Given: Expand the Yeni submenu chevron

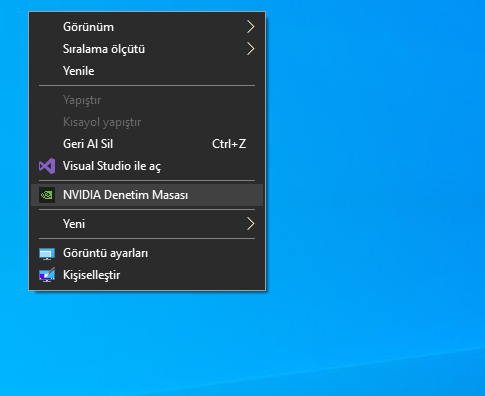Looking at the screenshot, I should coord(251,224).
